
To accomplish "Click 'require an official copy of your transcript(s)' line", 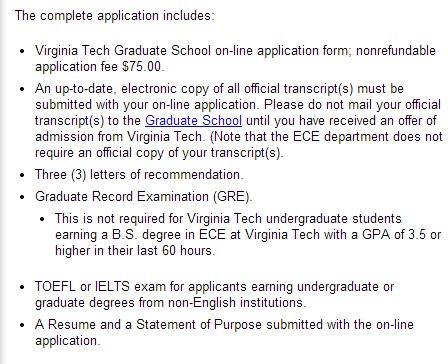I will coord(159,153).
